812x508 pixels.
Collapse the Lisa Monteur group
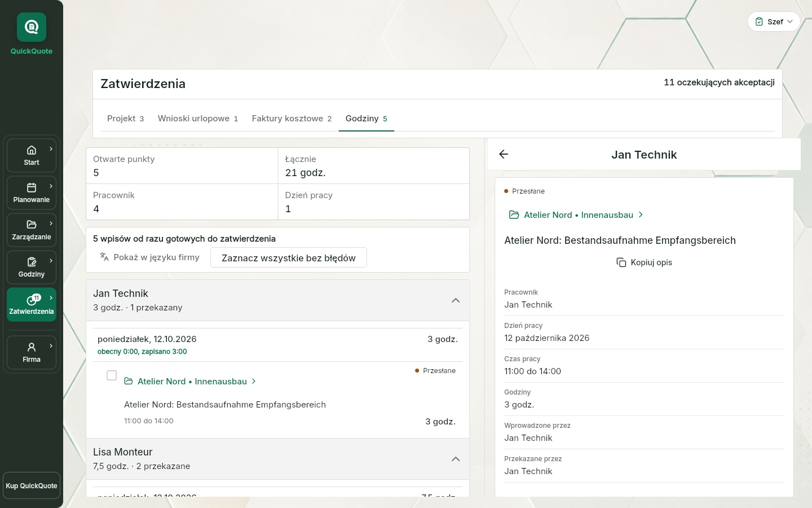(456, 459)
